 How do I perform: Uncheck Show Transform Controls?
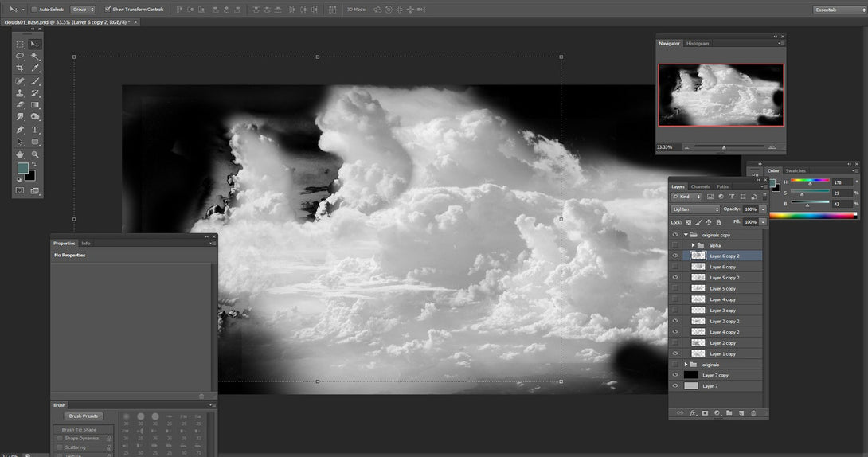click(108, 10)
